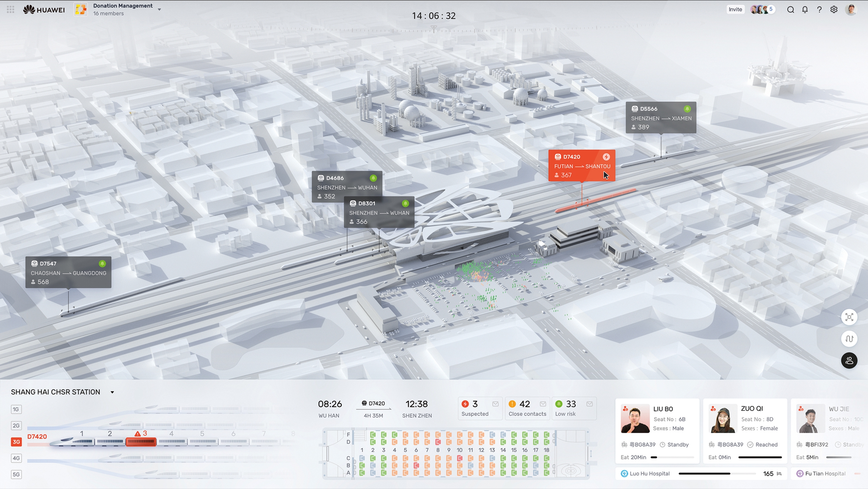Click the search magnifier icon

[790, 9]
